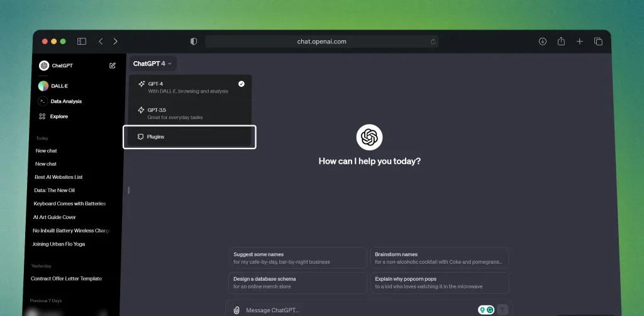Open Safari downloads icon
Screen dimensions: 644x316
coord(543,42)
